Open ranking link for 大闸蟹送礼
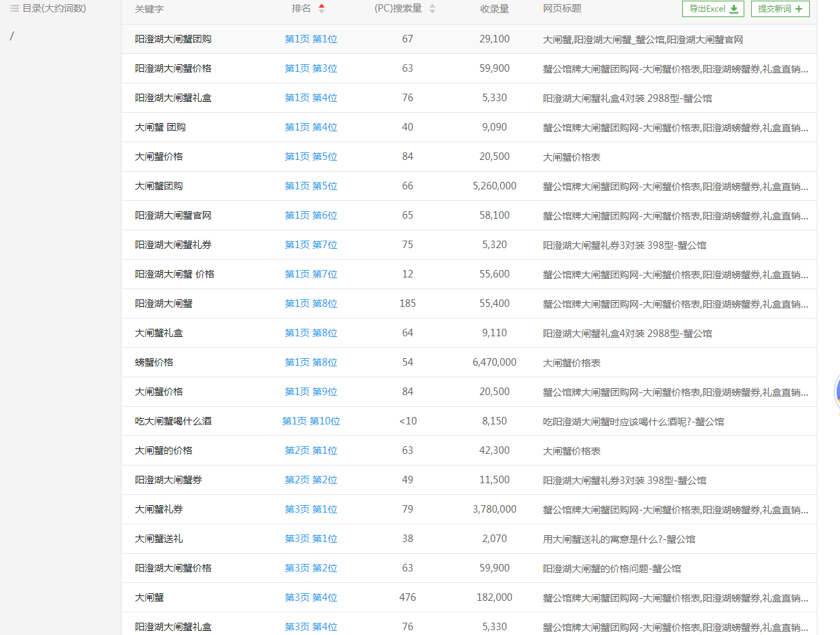This screenshot has height=635, width=840. click(x=311, y=539)
